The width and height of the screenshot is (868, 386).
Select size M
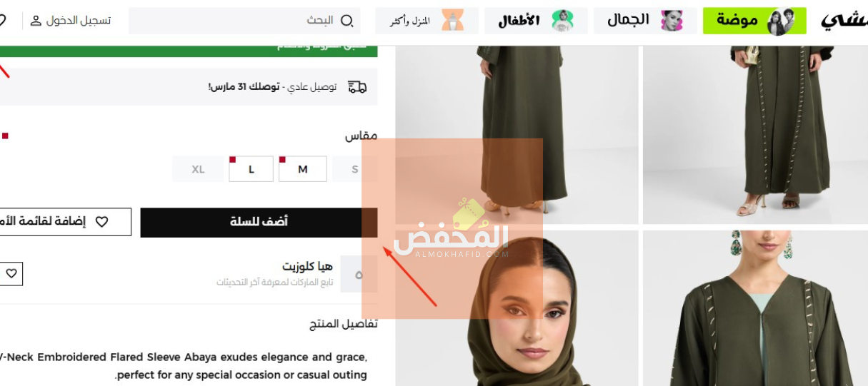coord(303,169)
